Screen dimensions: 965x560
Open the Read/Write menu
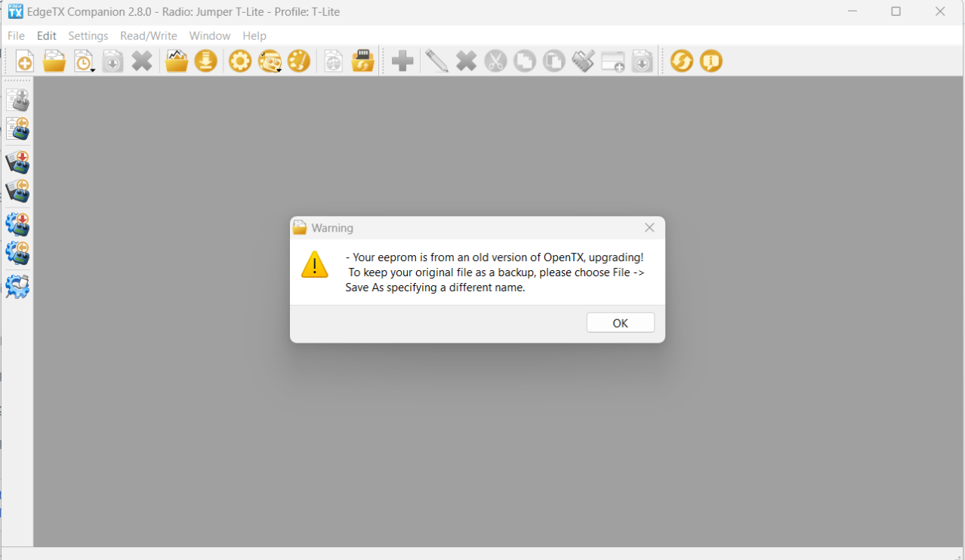(149, 35)
